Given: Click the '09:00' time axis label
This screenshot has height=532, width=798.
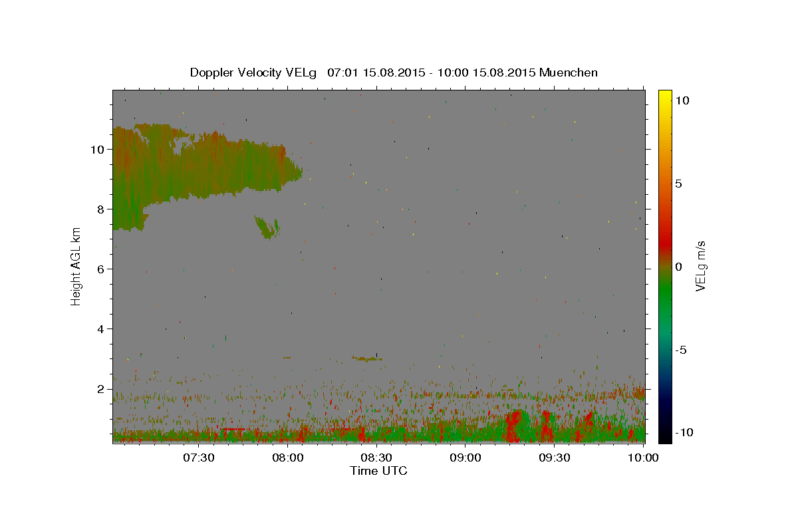Looking at the screenshot, I should click(466, 458).
